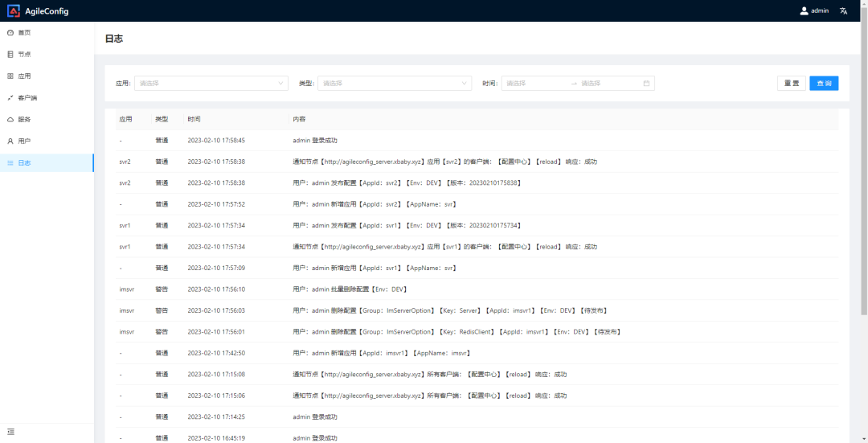
Task: Open the calendar icon in date range
Action: (x=646, y=84)
